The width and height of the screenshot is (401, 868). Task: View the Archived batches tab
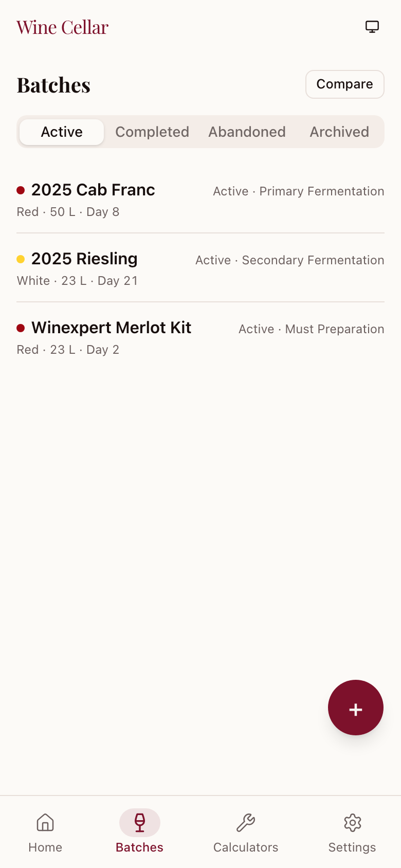pos(339,132)
